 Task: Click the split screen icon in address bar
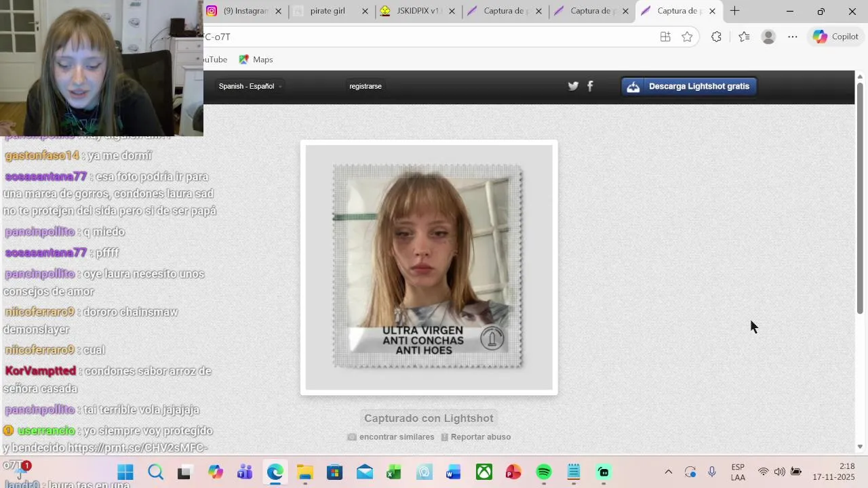tap(665, 37)
